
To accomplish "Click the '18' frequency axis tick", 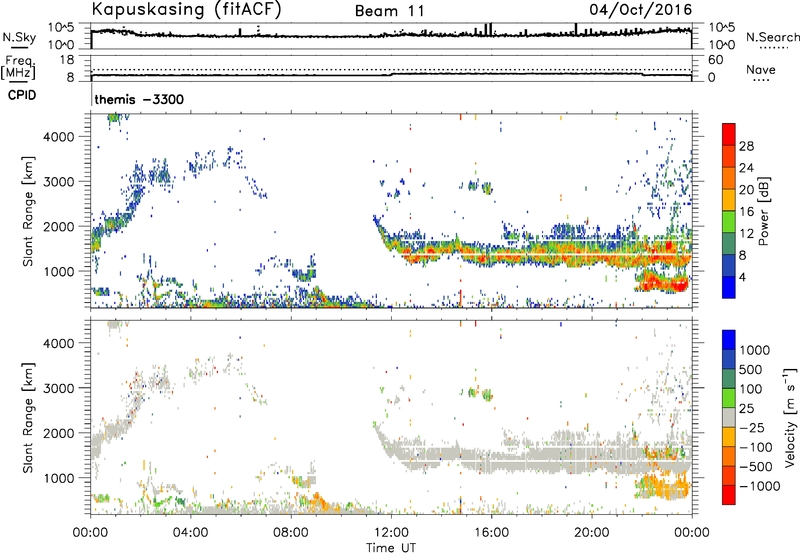I will click(x=67, y=60).
